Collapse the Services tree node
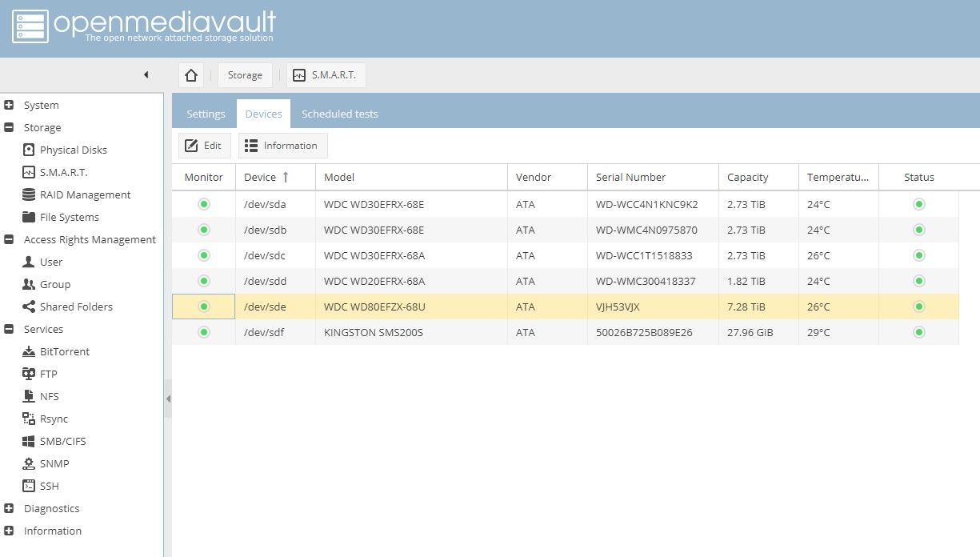This screenshot has width=980, height=557. pyautogui.click(x=10, y=329)
